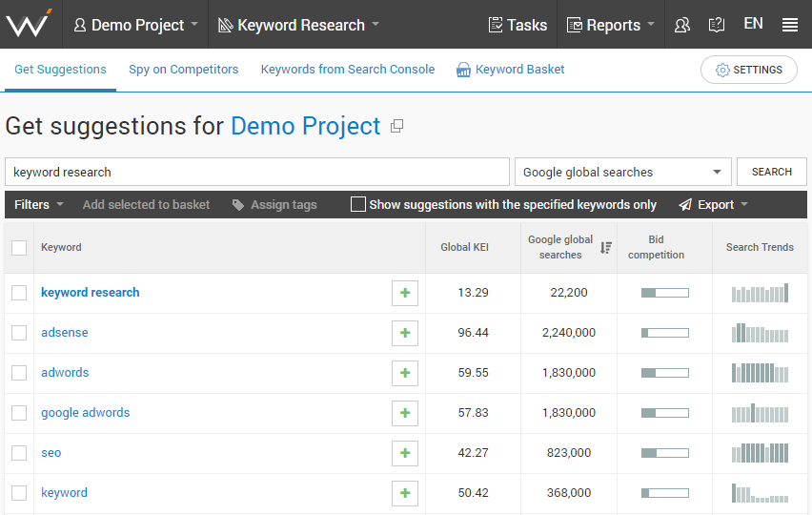Check the 'adsense' row checkbox
This screenshot has width=812, height=515.
point(19,333)
